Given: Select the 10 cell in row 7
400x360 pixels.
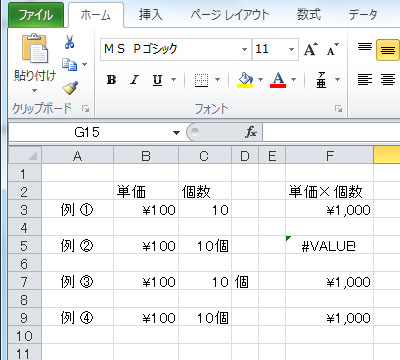Looking at the screenshot, I should click(205, 282).
